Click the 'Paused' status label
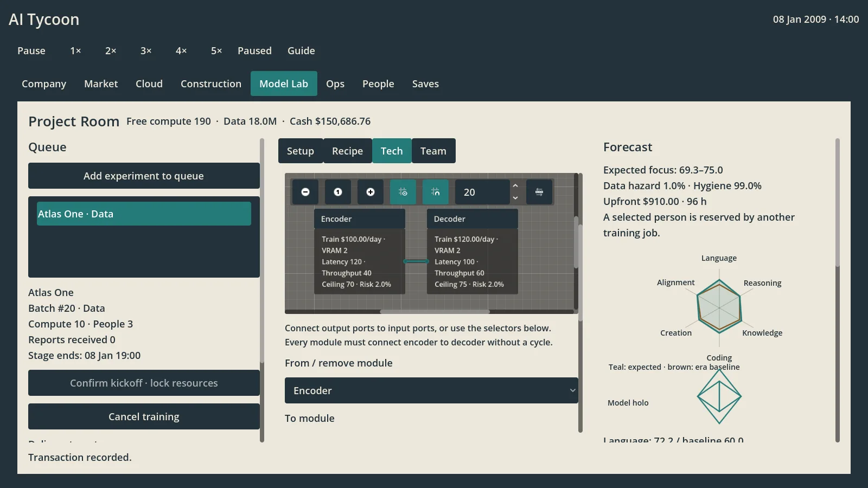868x488 pixels. (254, 50)
